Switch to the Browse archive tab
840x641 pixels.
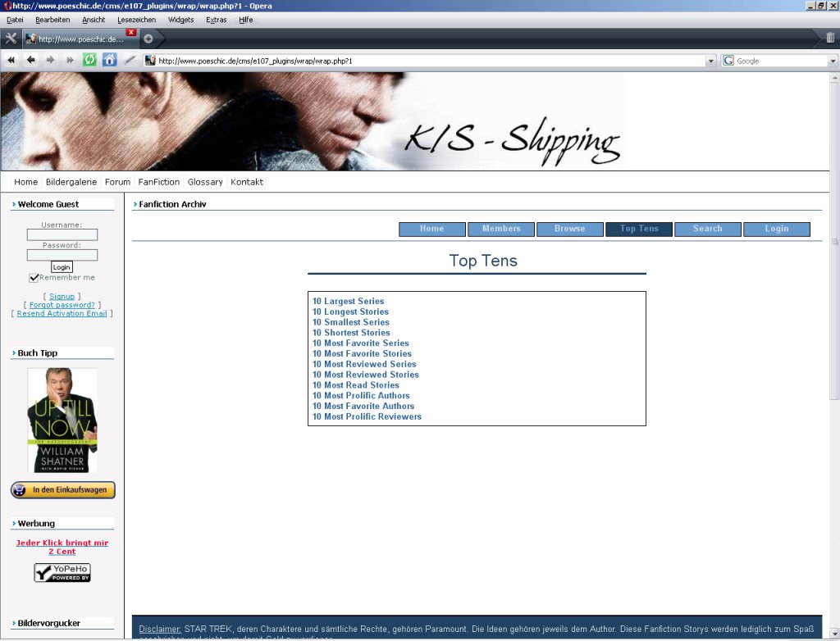click(569, 229)
